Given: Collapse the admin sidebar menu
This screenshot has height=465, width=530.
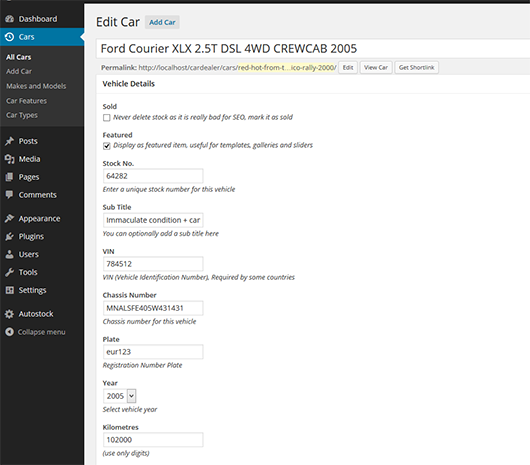Looking at the screenshot, I should pyautogui.click(x=35, y=332).
